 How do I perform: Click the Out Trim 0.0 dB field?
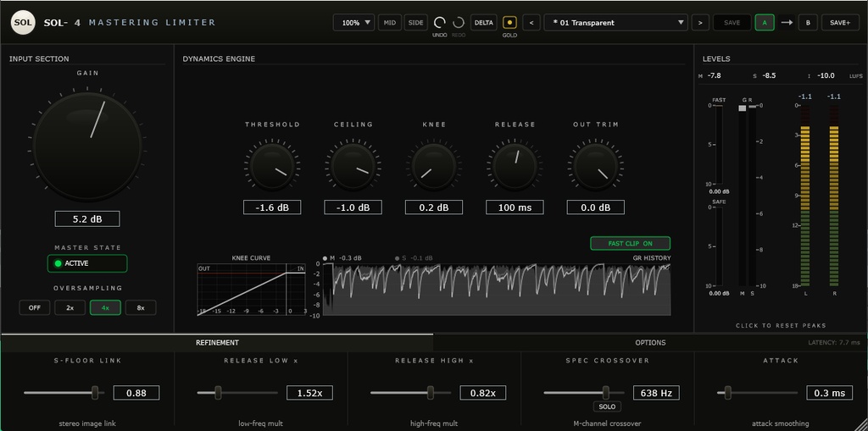[x=596, y=207]
